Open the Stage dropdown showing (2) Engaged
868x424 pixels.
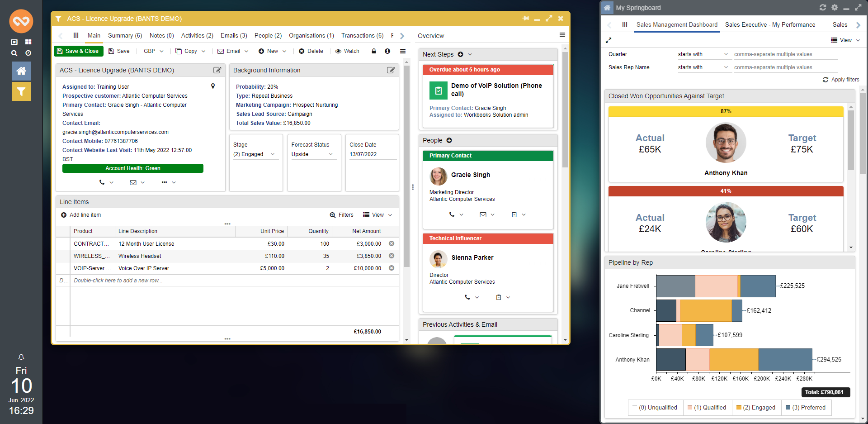click(x=255, y=154)
